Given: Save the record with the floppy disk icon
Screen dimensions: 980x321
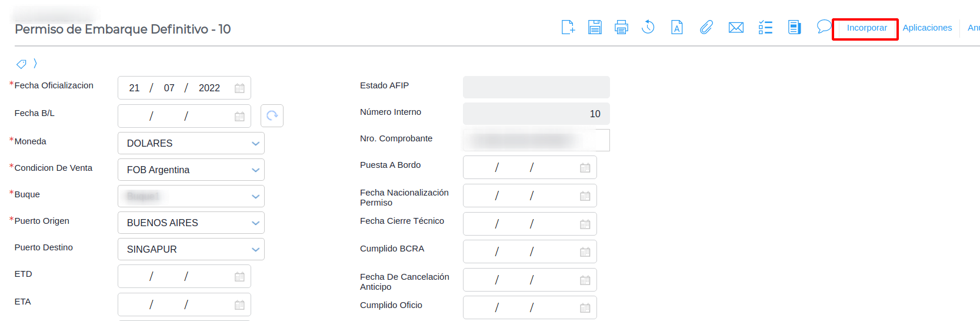Looking at the screenshot, I should pyautogui.click(x=595, y=27).
